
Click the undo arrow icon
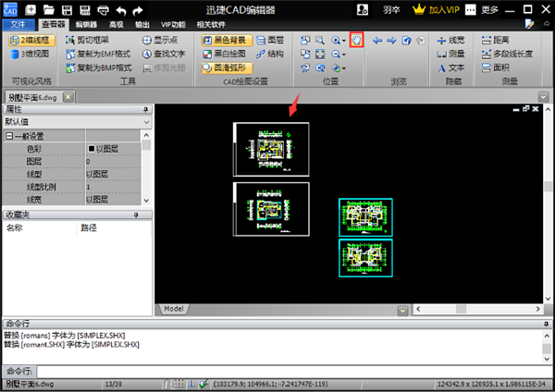121,10
